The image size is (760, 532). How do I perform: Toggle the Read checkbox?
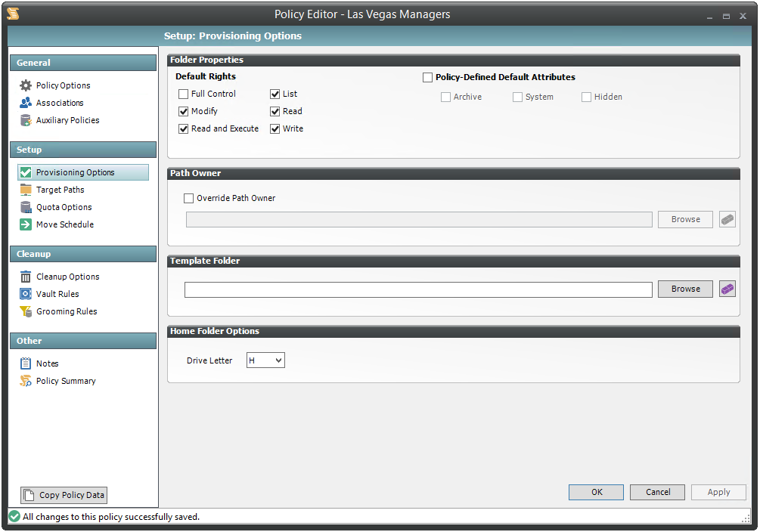[x=275, y=111]
